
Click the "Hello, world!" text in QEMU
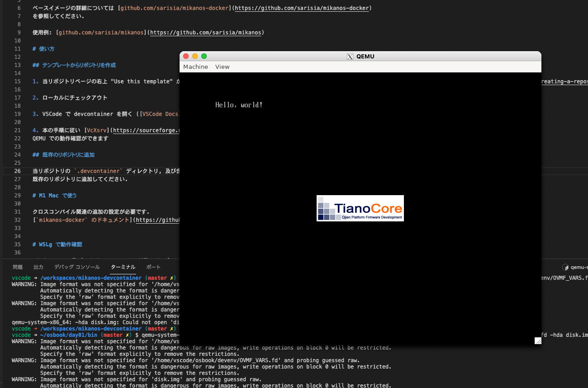pos(239,105)
